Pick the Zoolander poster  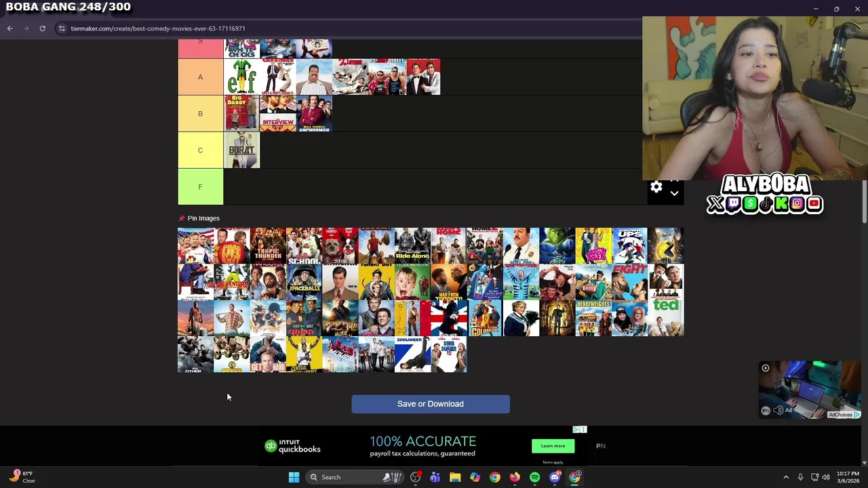tap(412, 354)
